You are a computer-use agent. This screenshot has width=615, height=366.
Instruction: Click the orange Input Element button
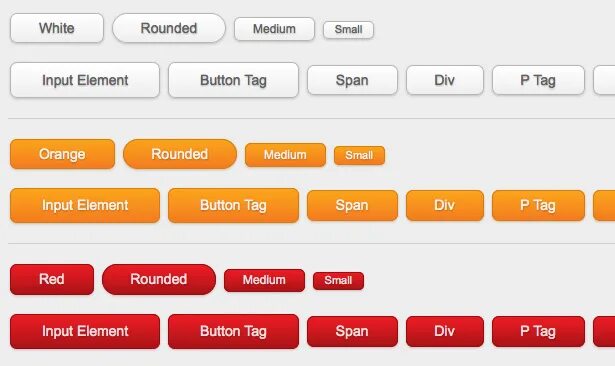85,206
